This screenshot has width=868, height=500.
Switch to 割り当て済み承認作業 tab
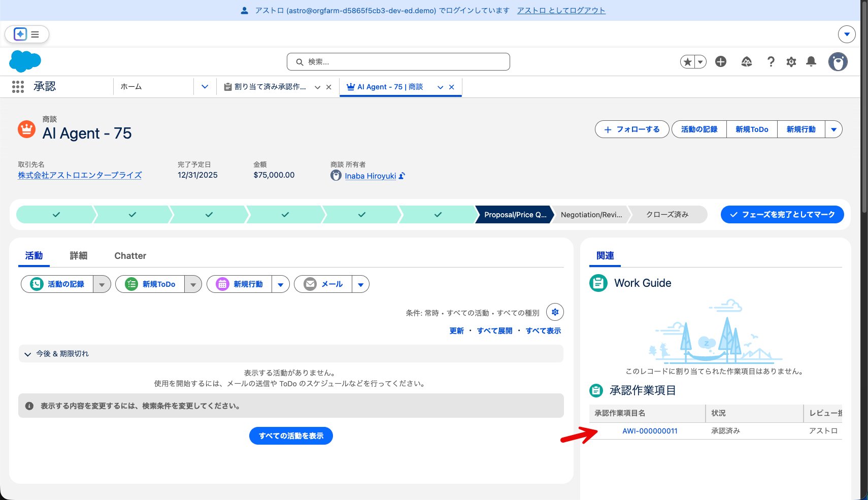coord(265,87)
